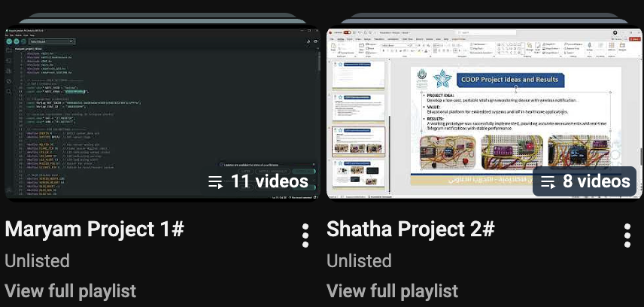Open the PowerPoint font name dropdown
The width and height of the screenshot is (644, 307).
(x=393, y=45)
